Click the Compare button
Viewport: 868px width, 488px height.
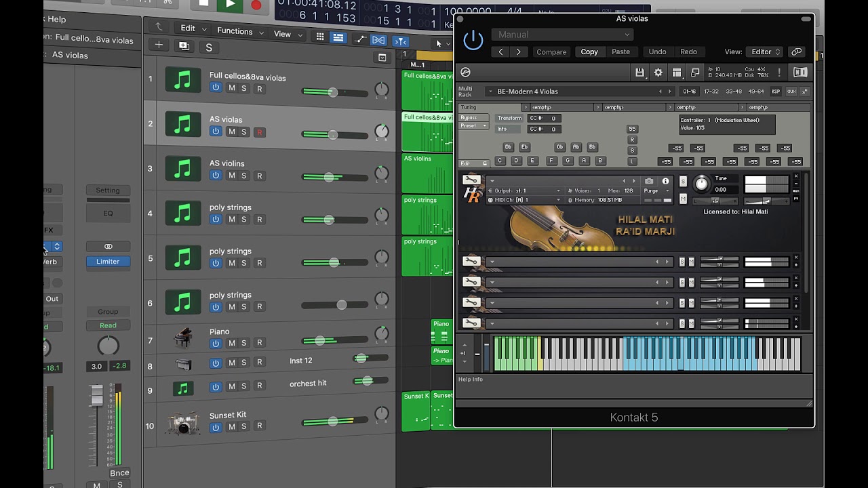pos(551,52)
